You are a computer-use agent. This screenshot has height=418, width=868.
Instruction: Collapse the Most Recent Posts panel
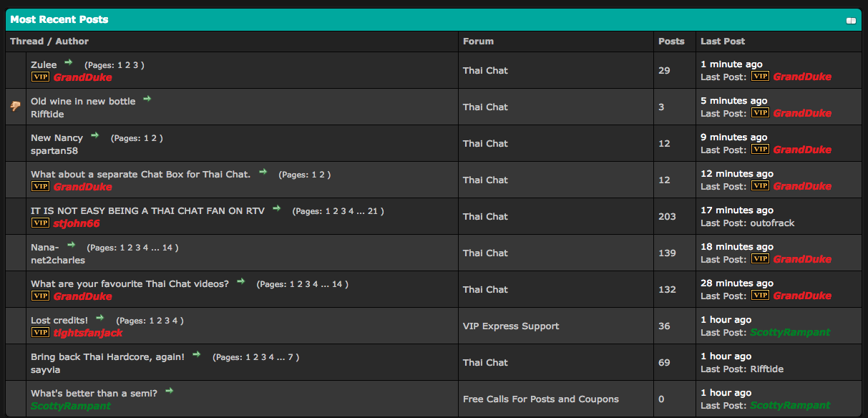pyautogui.click(x=851, y=21)
